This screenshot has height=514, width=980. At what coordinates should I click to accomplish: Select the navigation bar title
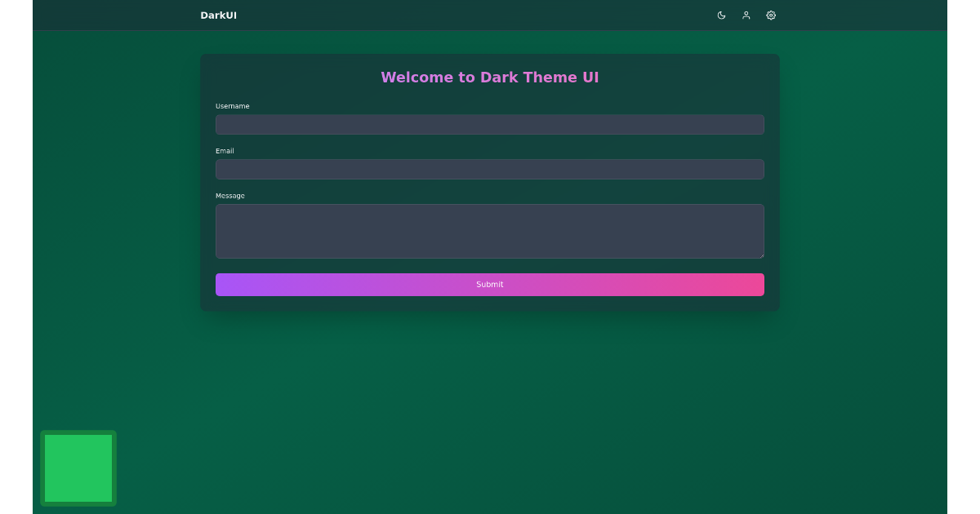click(x=218, y=15)
